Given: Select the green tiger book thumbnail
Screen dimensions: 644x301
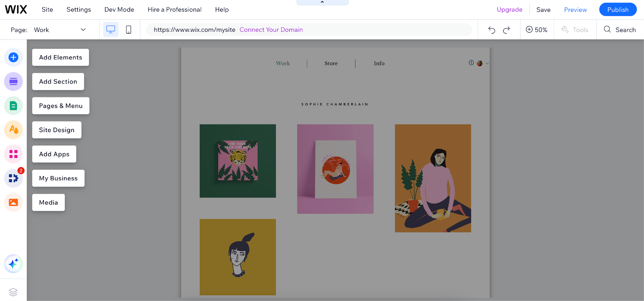Looking at the screenshot, I should [238, 161].
